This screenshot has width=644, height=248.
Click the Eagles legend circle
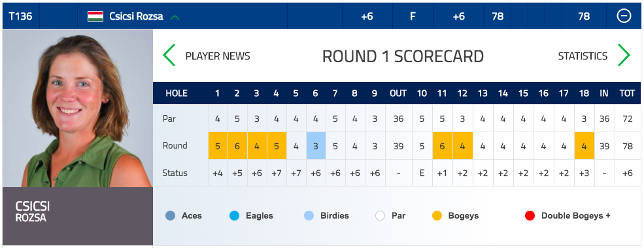click(234, 215)
